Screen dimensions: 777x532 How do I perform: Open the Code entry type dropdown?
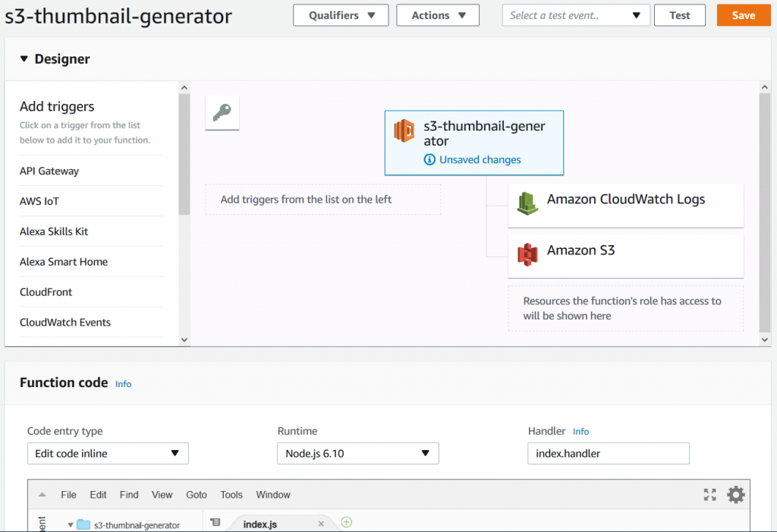click(x=108, y=453)
